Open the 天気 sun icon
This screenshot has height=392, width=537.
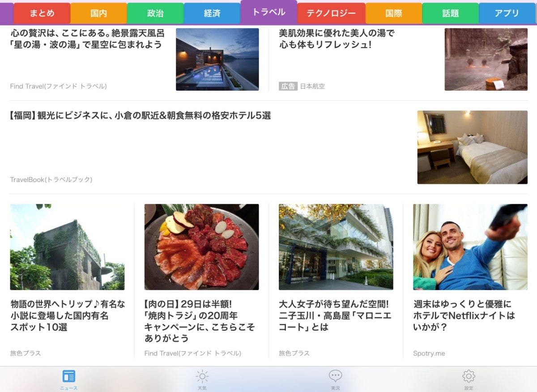(x=202, y=376)
